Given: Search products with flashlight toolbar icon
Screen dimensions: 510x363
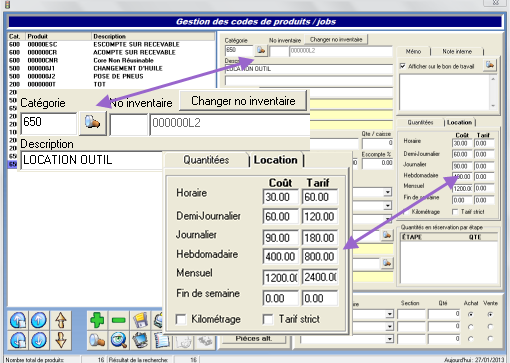Looking at the screenshot, I should [97, 341].
